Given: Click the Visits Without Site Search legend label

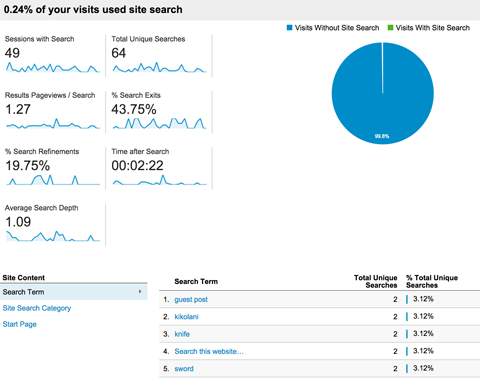Looking at the screenshot, I should pyautogui.click(x=337, y=28).
